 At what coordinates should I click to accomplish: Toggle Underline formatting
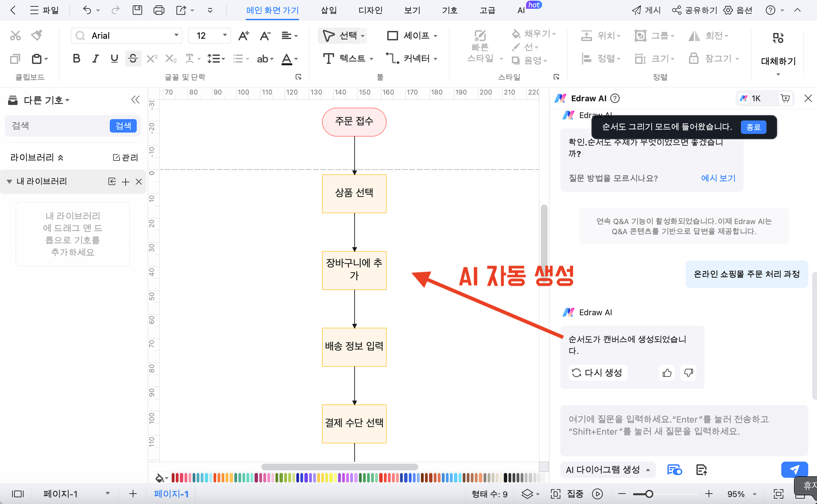115,59
